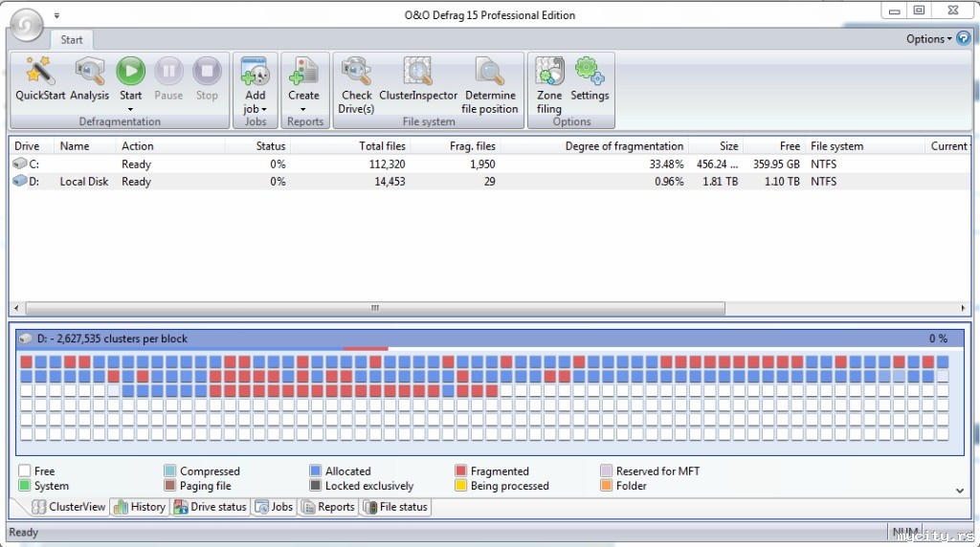Switch to the History tab
Viewport: 980px width, 547px height.
click(x=140, y=507)
